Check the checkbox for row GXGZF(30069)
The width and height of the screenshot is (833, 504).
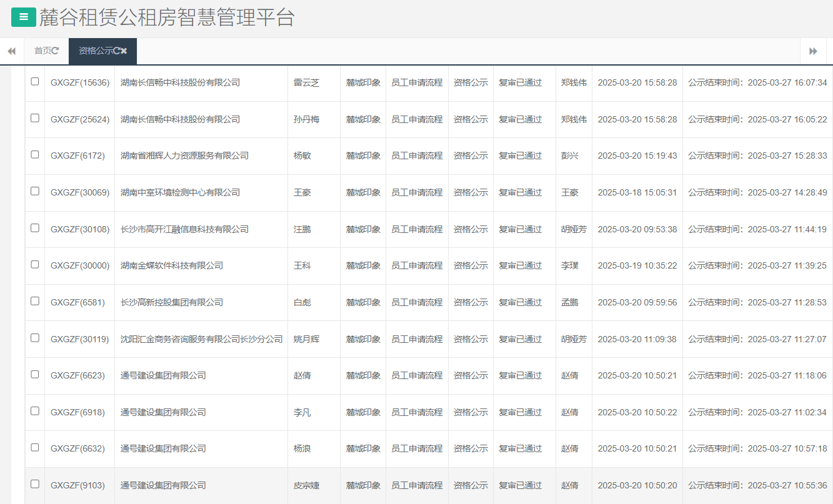[35, 192]
